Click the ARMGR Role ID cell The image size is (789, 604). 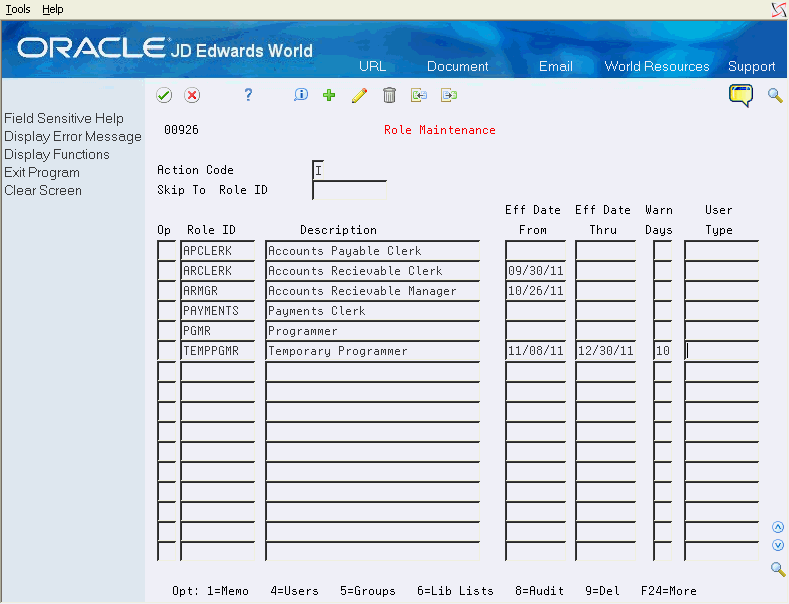tap(217, 291)
